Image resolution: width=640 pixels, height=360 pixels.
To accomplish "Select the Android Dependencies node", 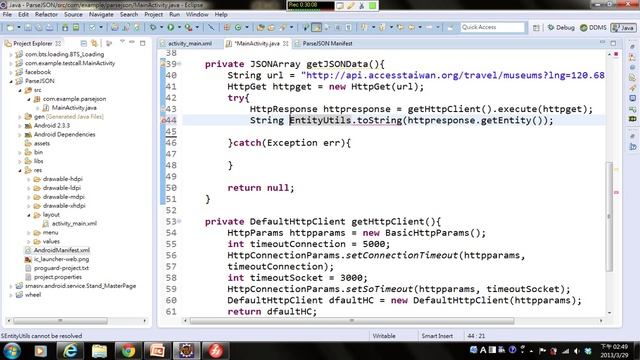I will tap(64, 134).
